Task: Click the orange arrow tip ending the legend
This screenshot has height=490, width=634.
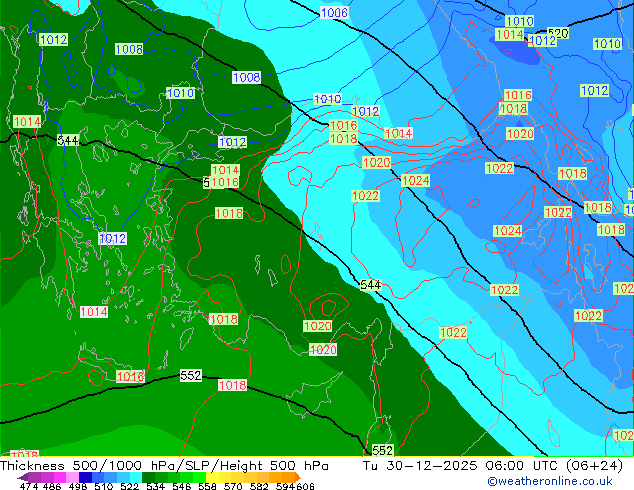Action: coord(298,477)
